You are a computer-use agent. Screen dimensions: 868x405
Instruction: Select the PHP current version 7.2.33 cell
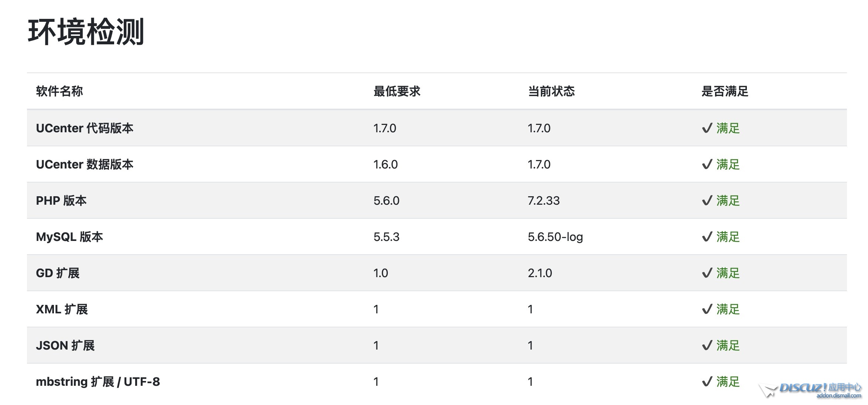pos(544,201)
